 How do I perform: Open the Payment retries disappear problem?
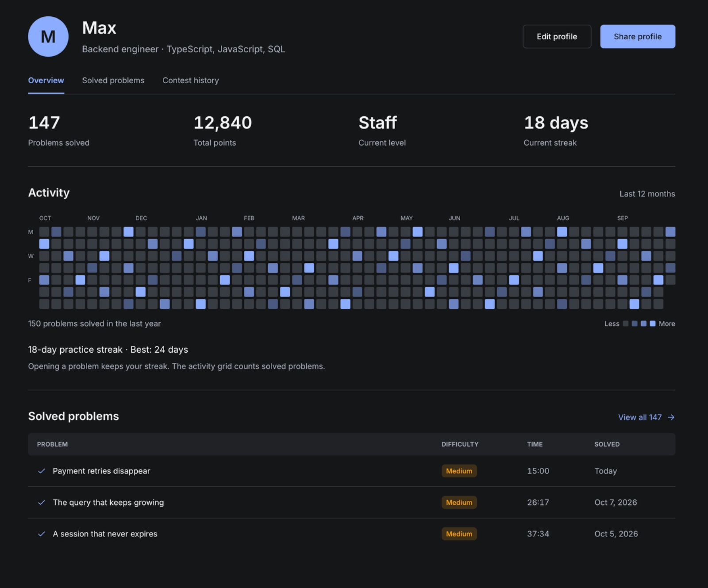point(101,471)
